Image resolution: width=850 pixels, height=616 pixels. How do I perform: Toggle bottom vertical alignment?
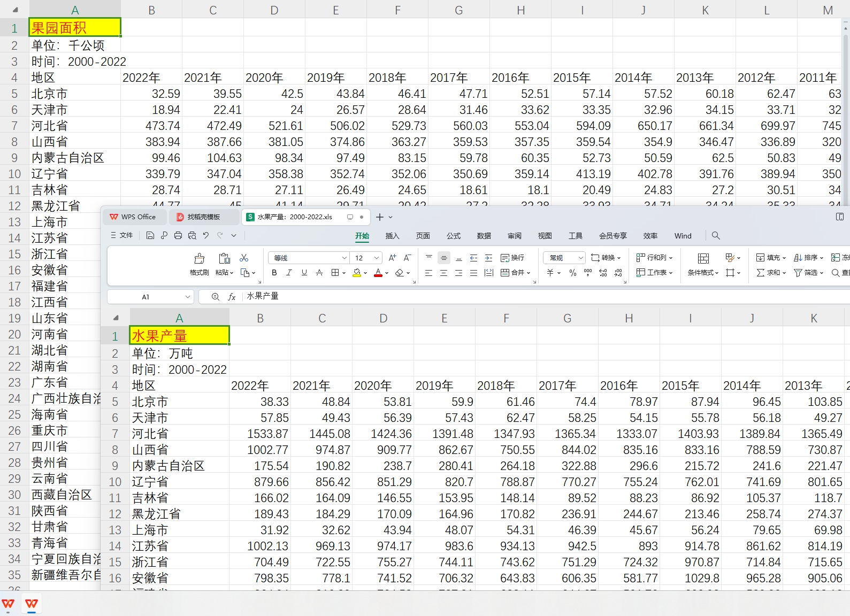tap(458, 258)
